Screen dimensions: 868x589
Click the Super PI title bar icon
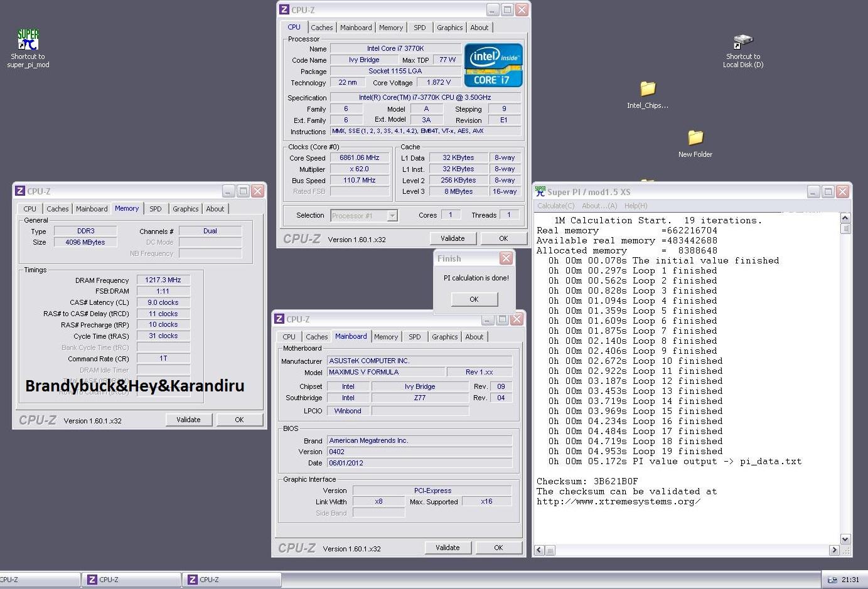click(540, 192)
